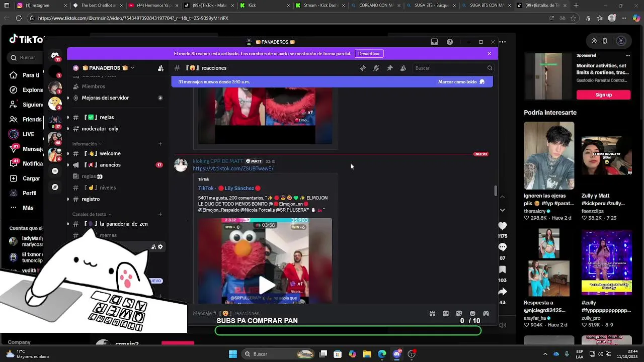Open the welcome channel
644x362 pixels.
117,153
